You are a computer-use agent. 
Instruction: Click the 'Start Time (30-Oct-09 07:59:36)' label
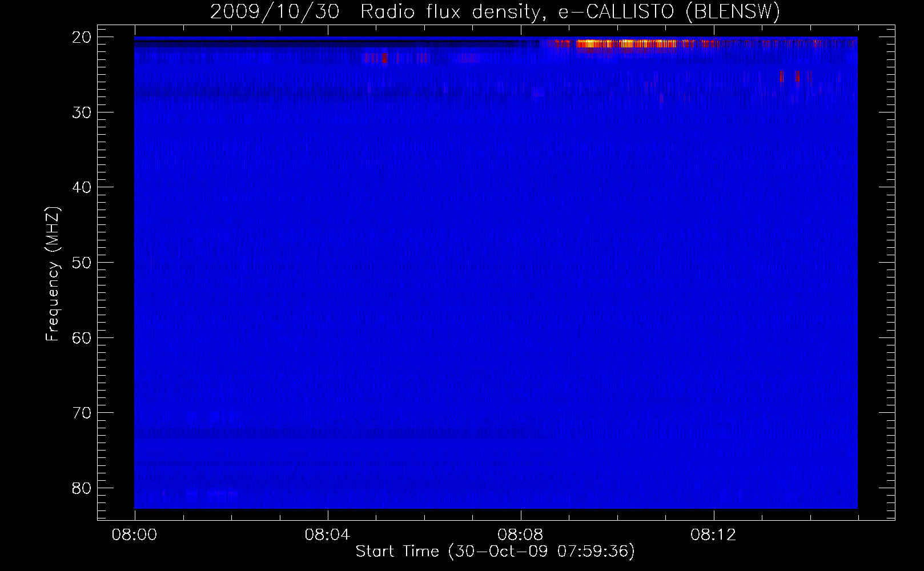tap(495, 552)
